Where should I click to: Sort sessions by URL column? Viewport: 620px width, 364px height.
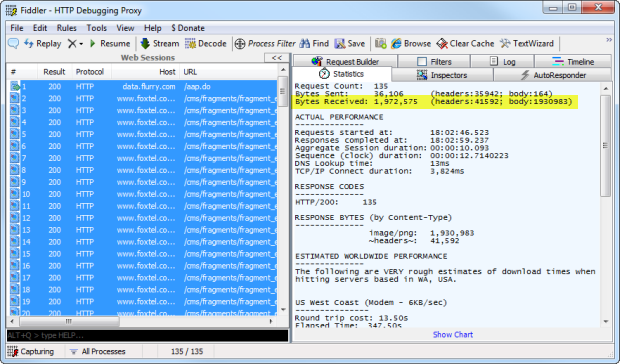tap(229, 72)
